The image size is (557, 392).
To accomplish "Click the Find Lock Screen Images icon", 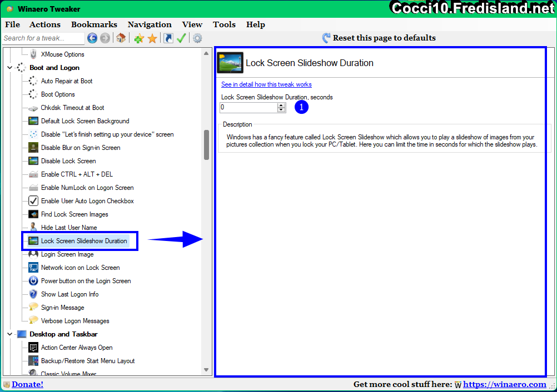I will (x=33, y=214).
